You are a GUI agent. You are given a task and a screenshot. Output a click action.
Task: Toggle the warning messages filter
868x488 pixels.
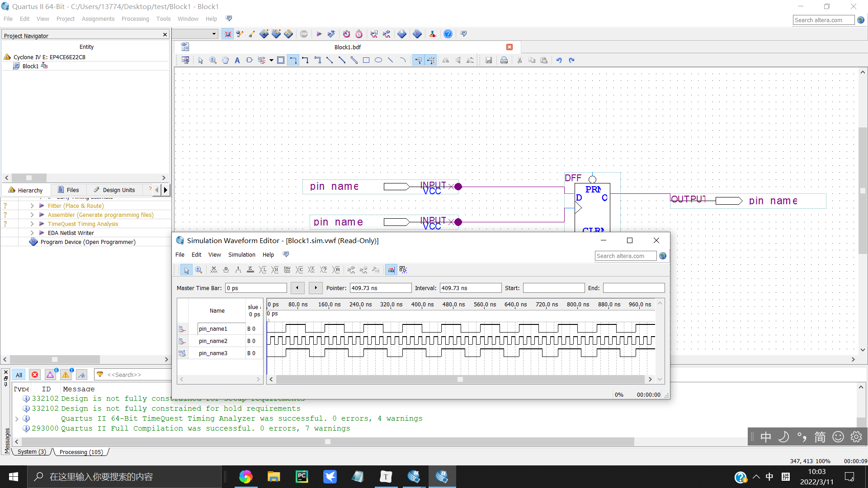(66, 375)
